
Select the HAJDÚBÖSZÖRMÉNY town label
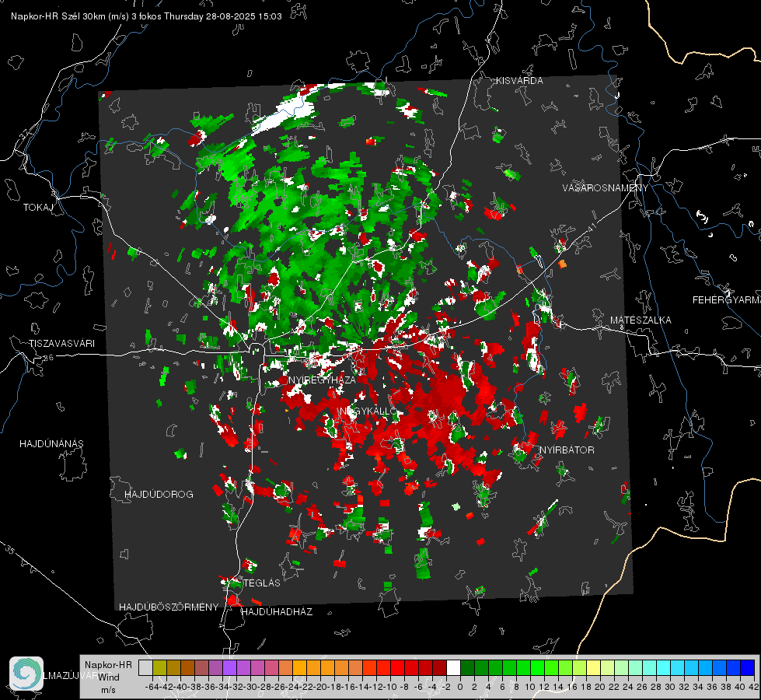coord(169,607)
